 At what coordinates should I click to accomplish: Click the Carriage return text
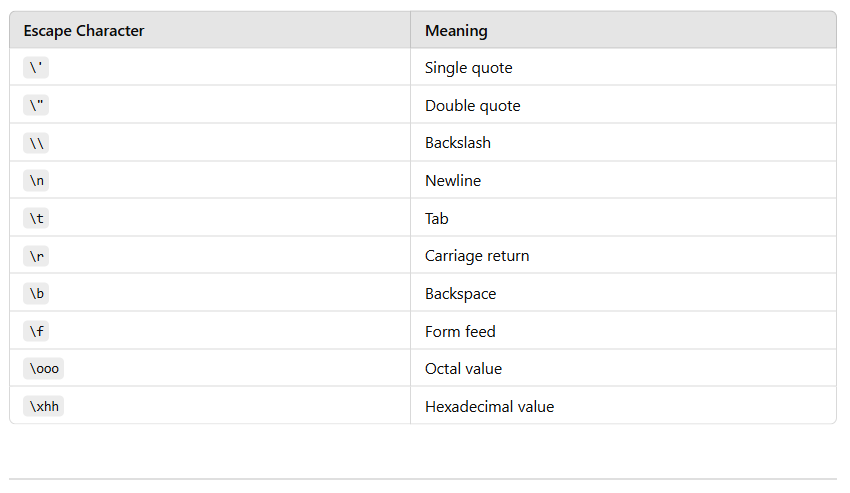pos(477,256)
